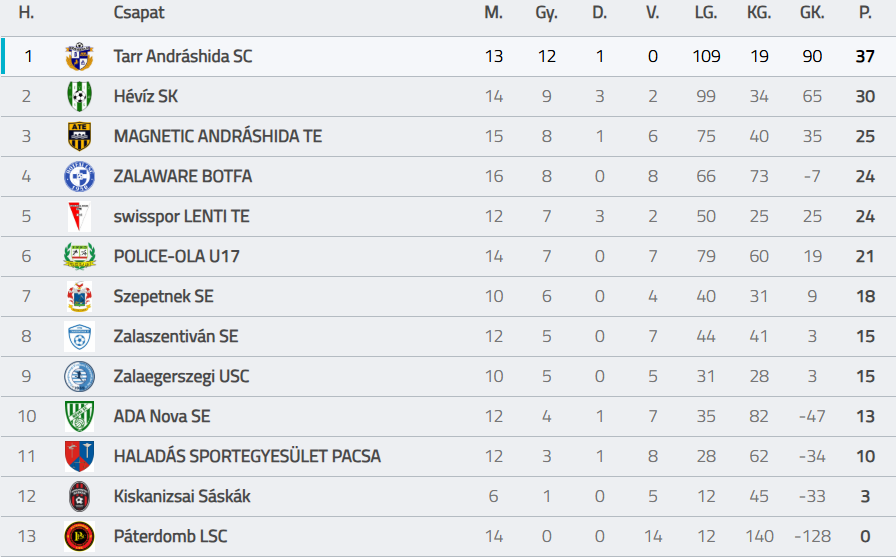This screenshot has width=896, height=557.
Task: Click the Kiskanizsai Sáskák team logo
Action: (x=79, y=497)
